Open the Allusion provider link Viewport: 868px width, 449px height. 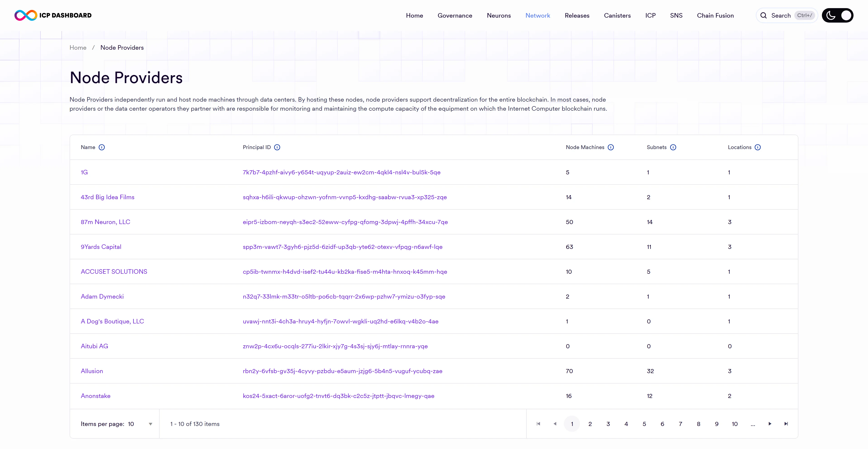pyautogui.click(x=92, y=371)
